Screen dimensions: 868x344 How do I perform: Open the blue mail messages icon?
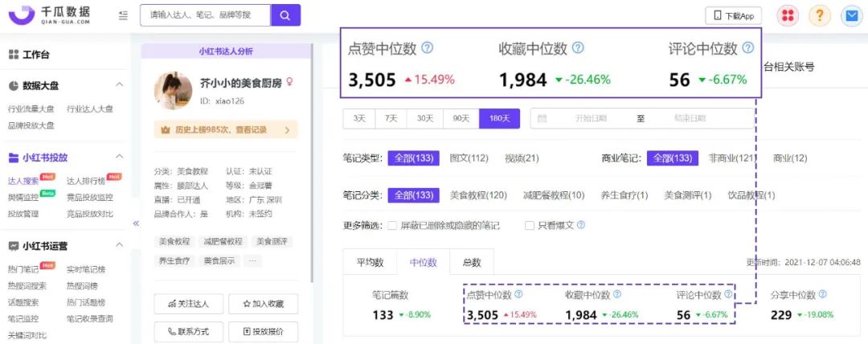click(x=850, y=15)
